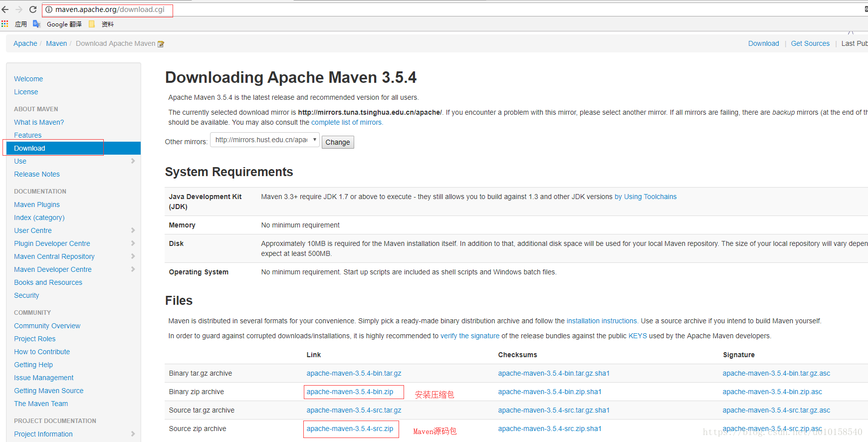The image size is (868, 442).
Task: Open Security sidebar link
Action: (26, 295)
